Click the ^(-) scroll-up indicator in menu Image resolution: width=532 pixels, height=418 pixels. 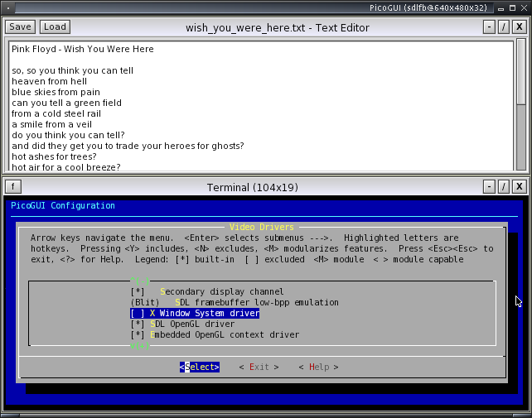[140, 281]
